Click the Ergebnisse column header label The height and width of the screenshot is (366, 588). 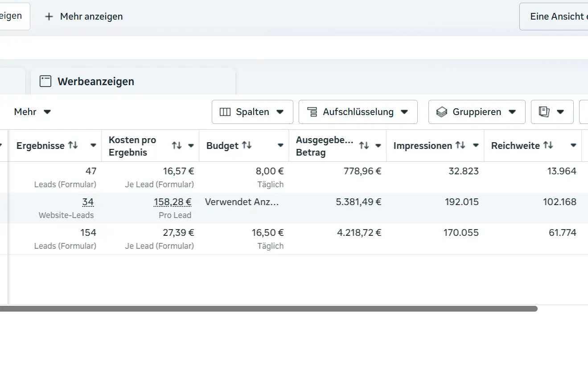point(41,146)
